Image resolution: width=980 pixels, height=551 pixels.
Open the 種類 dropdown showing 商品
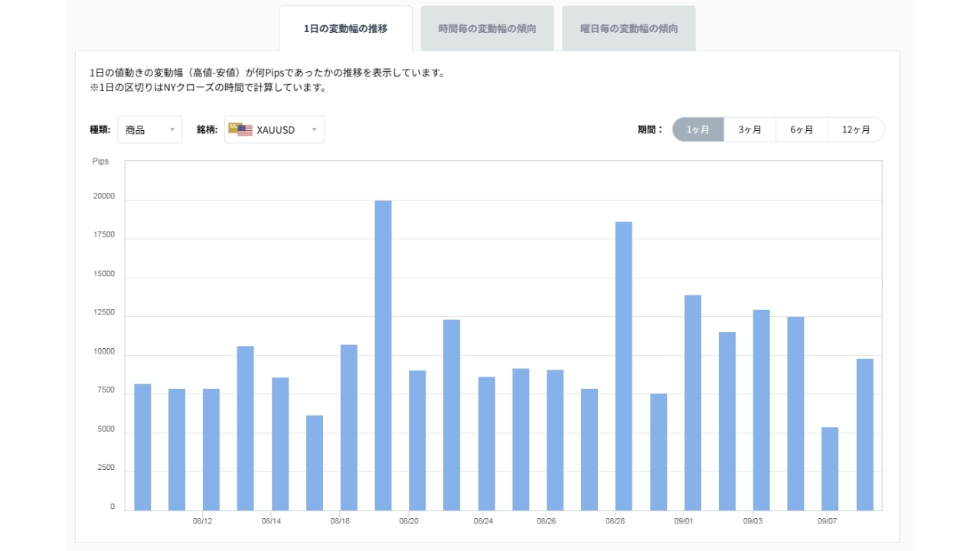pyautogui.click(x=150, y=129)
